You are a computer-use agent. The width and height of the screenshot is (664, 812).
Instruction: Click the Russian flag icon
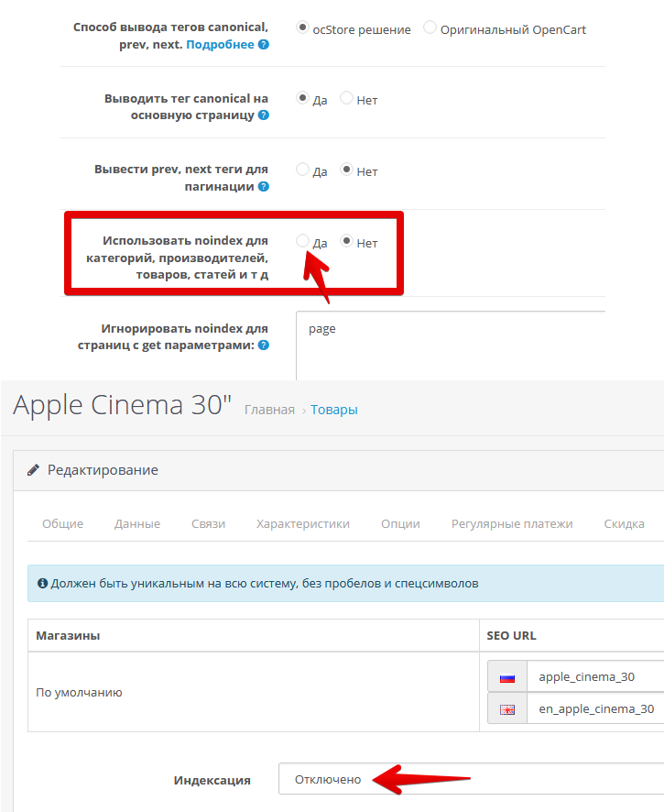coord(506,678)
